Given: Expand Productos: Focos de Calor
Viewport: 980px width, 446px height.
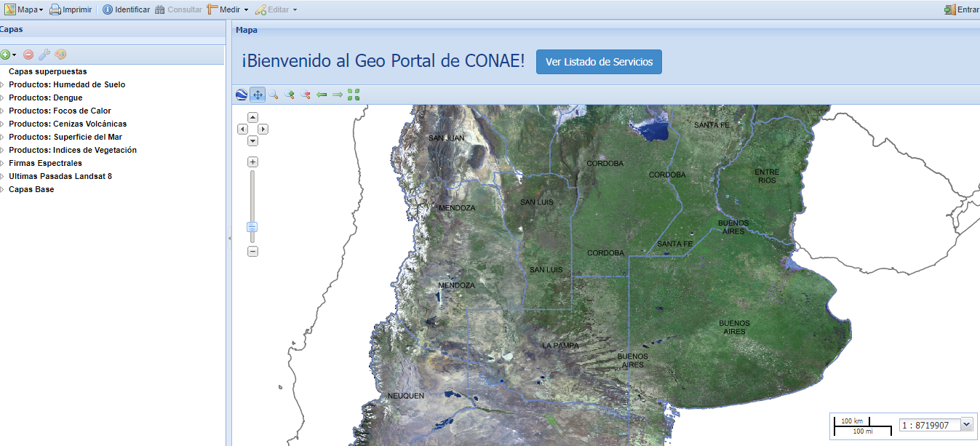Looking at the screenshot, I should click(x=2, y=111).
